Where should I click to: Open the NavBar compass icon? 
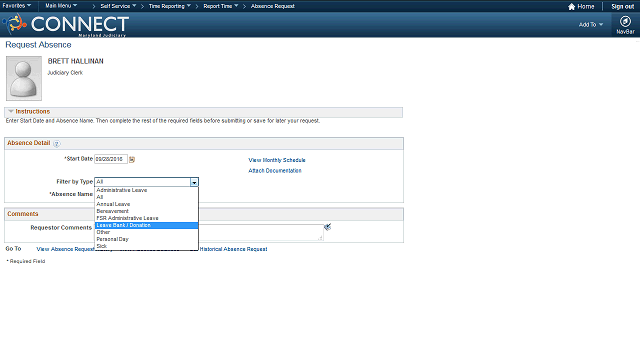point(625,21)
